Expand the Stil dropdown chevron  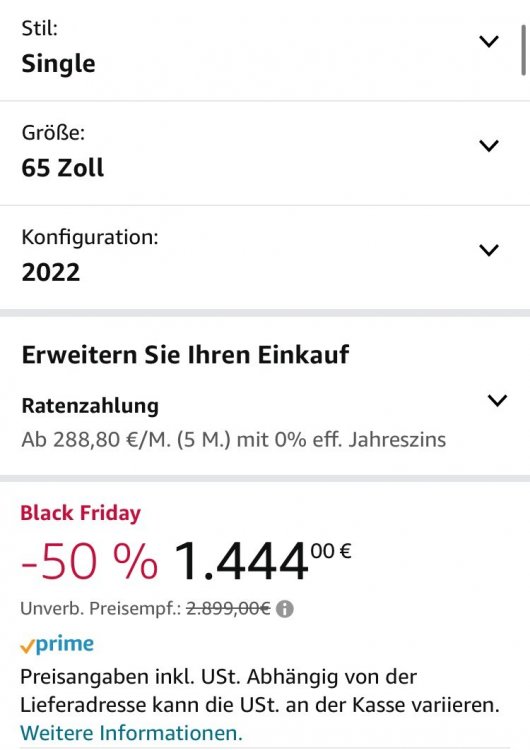click(489, 42)
